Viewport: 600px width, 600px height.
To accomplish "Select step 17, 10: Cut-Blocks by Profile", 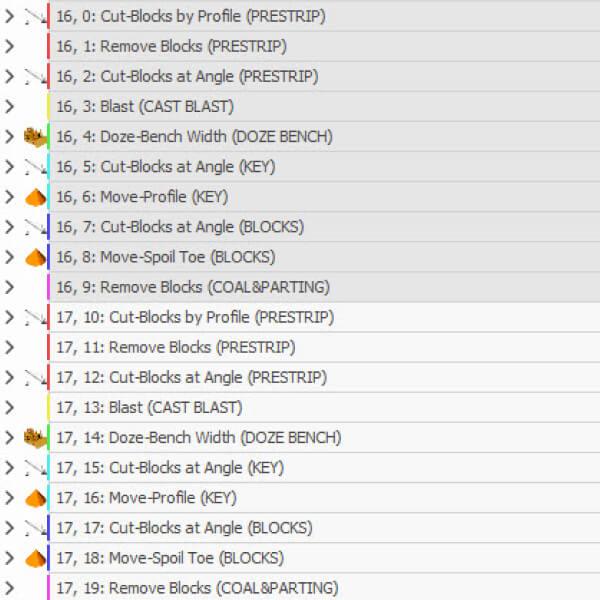I will [x=195, y=318].
